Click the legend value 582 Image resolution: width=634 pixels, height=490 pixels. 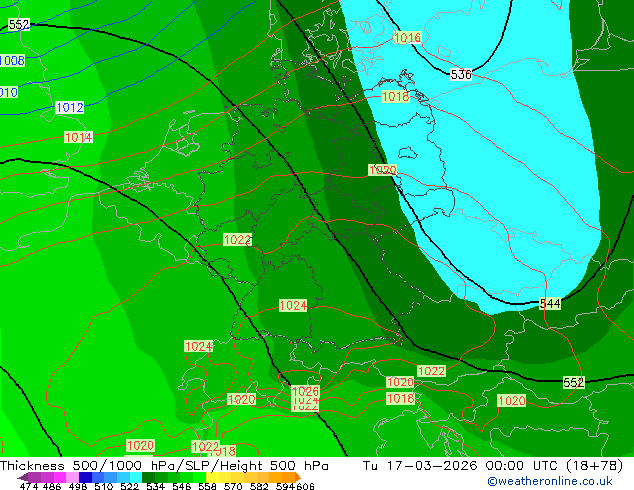click(x=259, y=486)
